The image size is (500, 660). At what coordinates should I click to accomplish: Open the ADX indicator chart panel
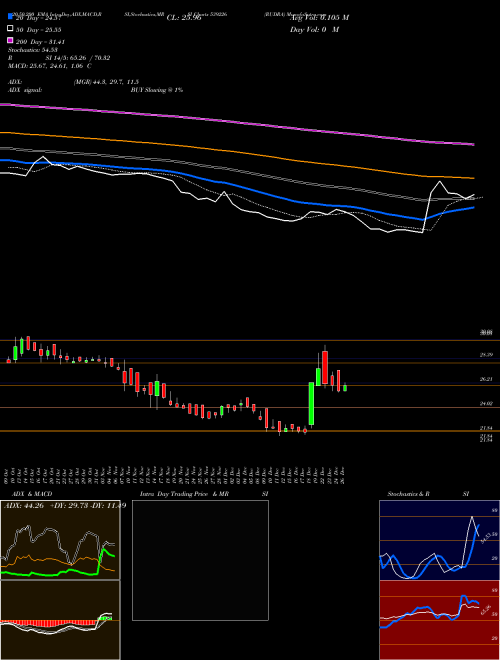[x=60, y=540]
